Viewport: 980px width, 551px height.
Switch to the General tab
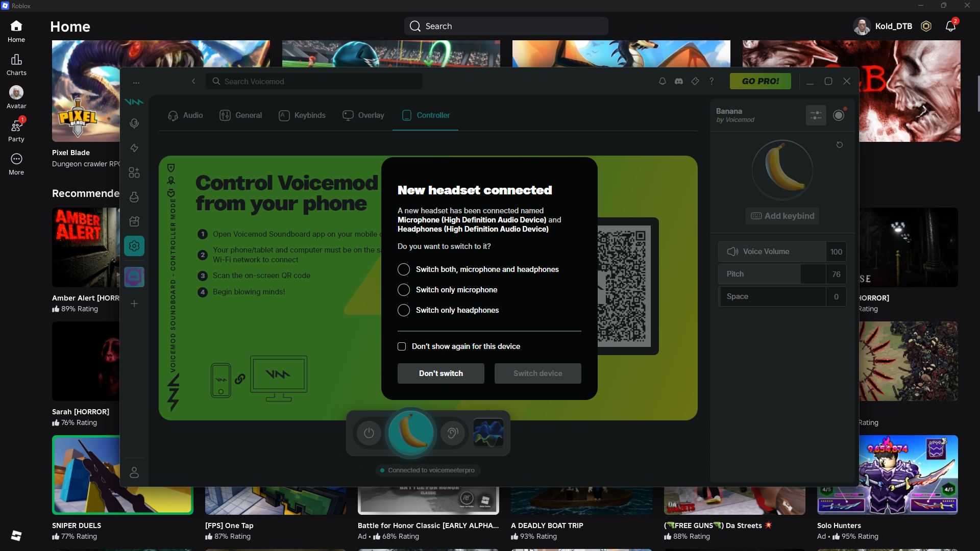240,115
